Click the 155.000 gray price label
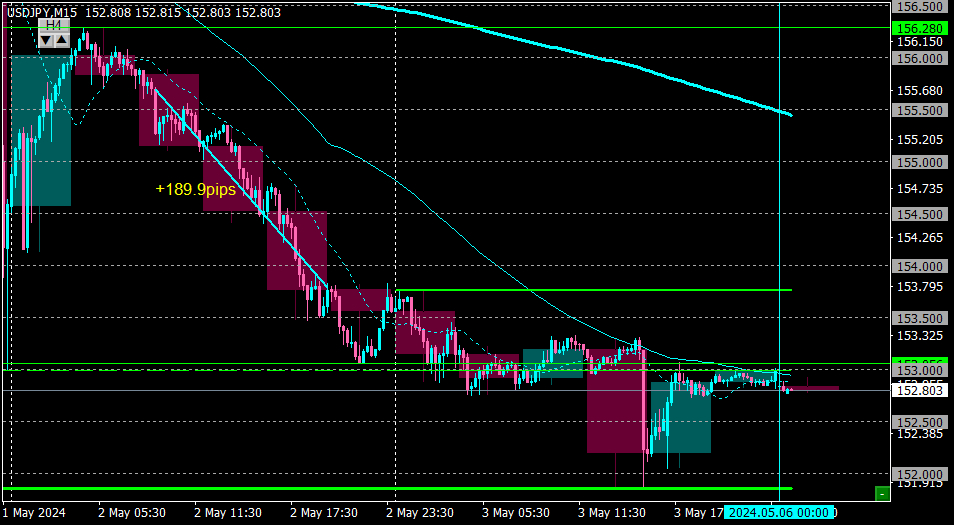Screen dimensions: 954x525 [920, 162]
